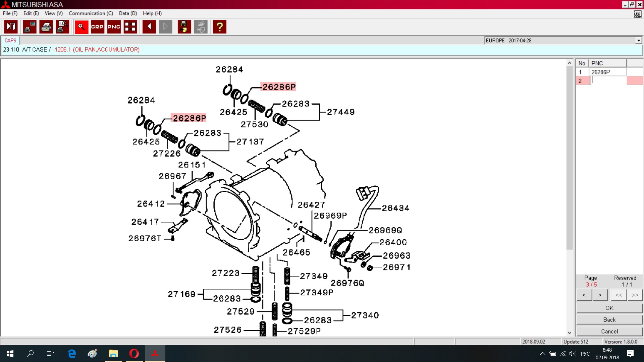Click the Cancel button
The height and width of the screenshot is (362, 644).
(x=609, y=331)
